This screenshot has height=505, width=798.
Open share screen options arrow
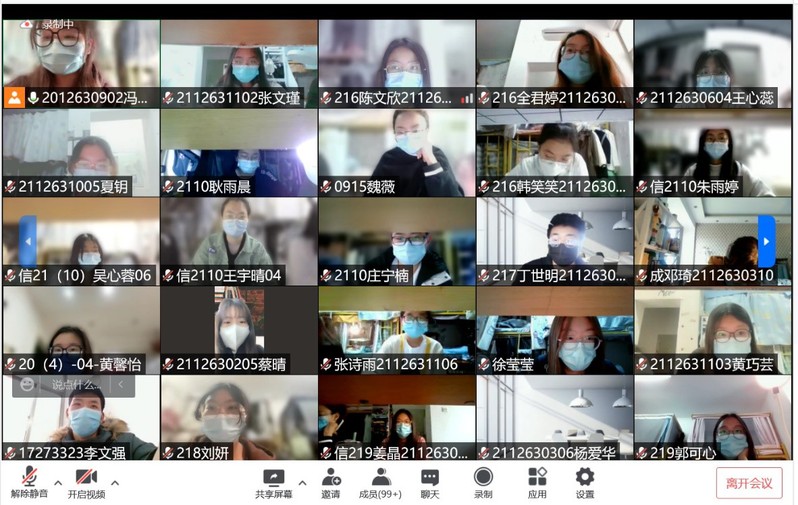coord(302,483)
